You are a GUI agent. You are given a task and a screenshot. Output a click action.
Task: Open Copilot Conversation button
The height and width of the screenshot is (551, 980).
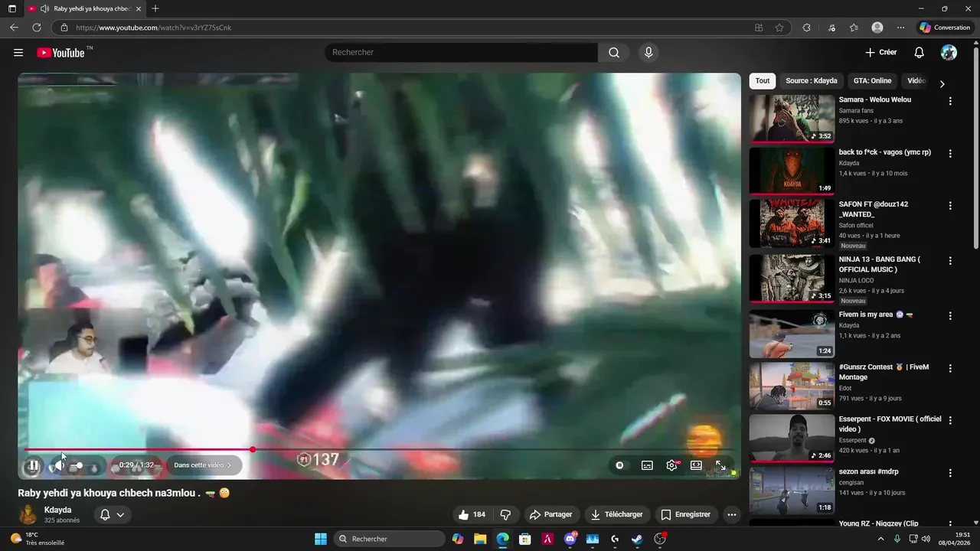[x=945, y=28]
